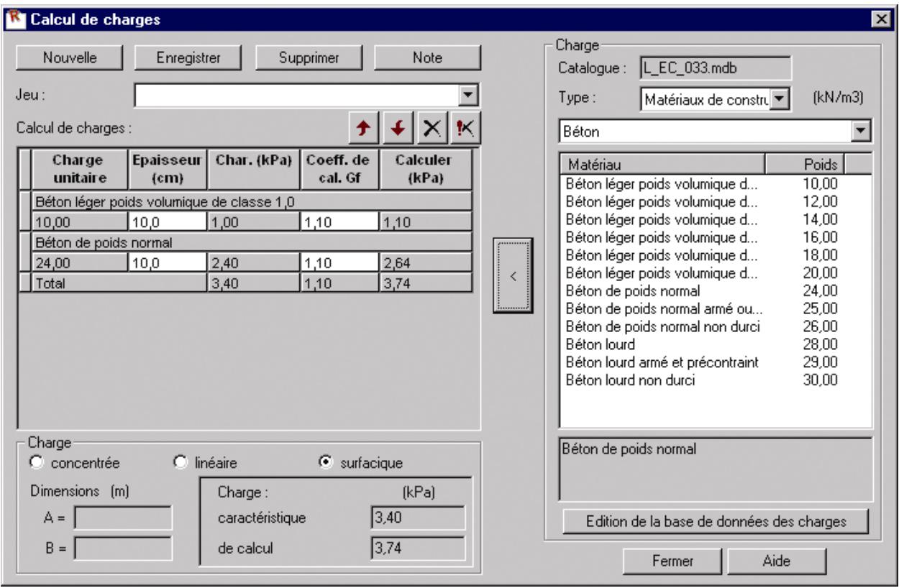899x588 pixels.
Task: Click the Calculer (kPa) column header
Action: tap(425, 170)
